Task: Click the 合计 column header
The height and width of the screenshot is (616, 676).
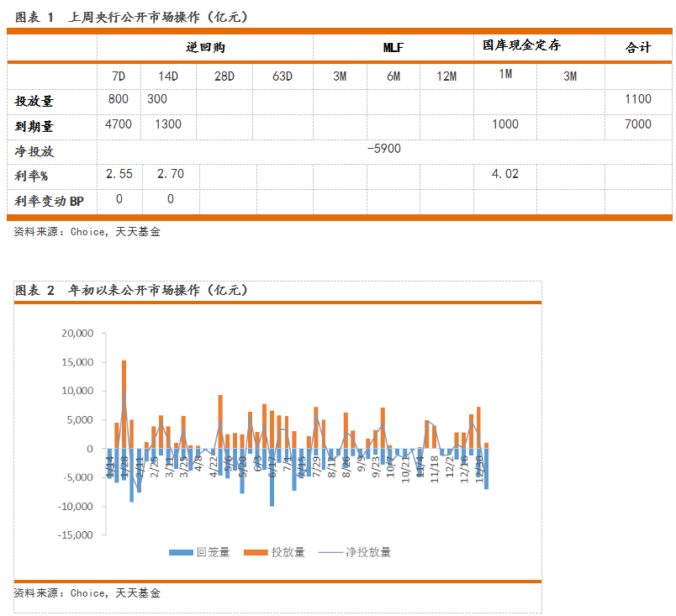Action: [x=638, y=47]
